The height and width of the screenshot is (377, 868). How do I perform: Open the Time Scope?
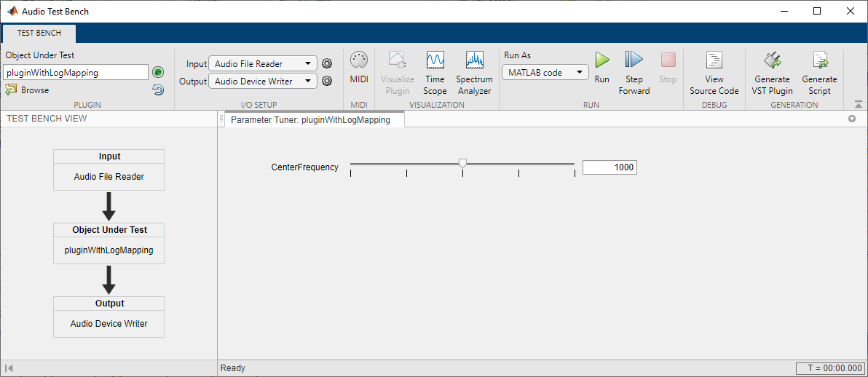pos(435,74)
